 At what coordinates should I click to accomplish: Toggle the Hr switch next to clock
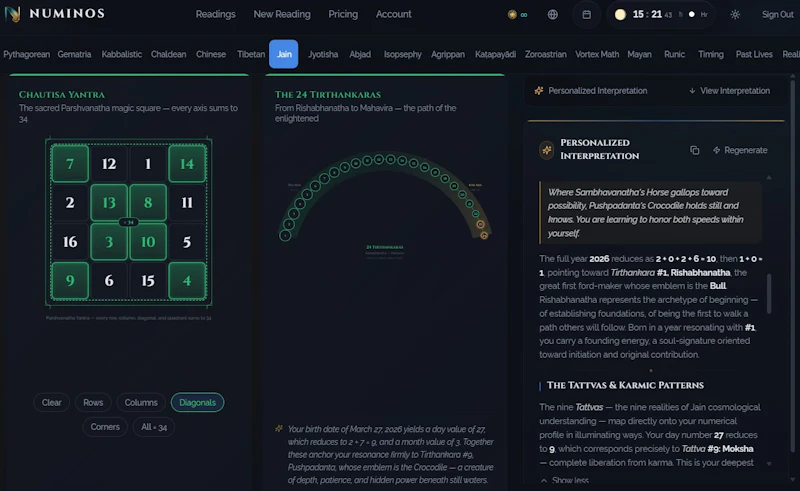point(691,15)
